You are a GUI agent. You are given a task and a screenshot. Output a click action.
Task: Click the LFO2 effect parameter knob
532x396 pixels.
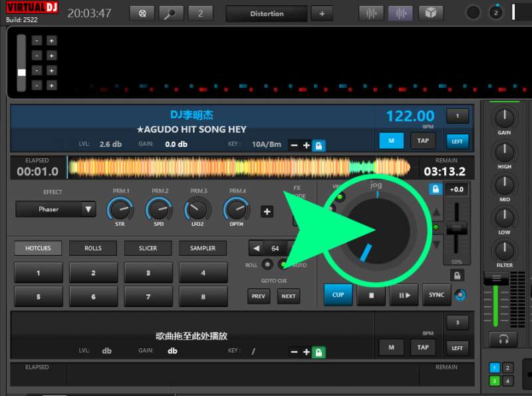click(x=198, y=209)
